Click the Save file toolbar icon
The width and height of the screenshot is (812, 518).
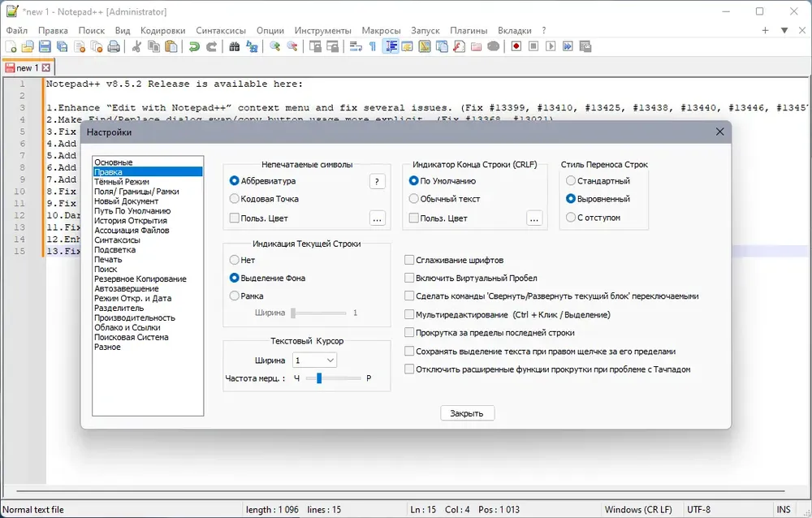tap(45, 46)
